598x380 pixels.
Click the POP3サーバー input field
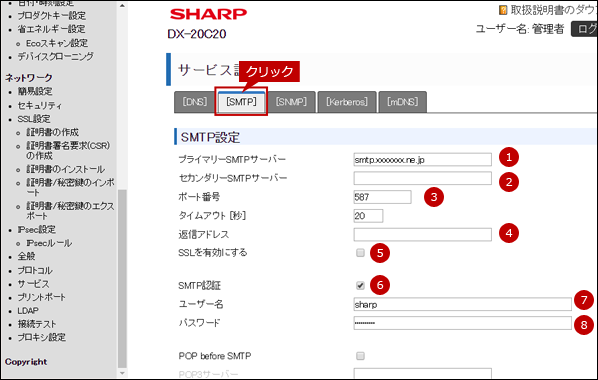(x=423, y=374)
